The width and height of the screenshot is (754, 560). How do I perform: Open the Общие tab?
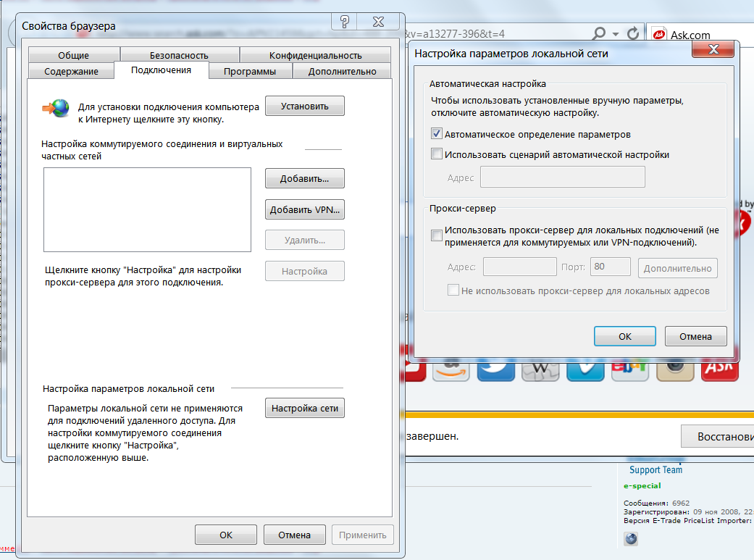point(74,55)
